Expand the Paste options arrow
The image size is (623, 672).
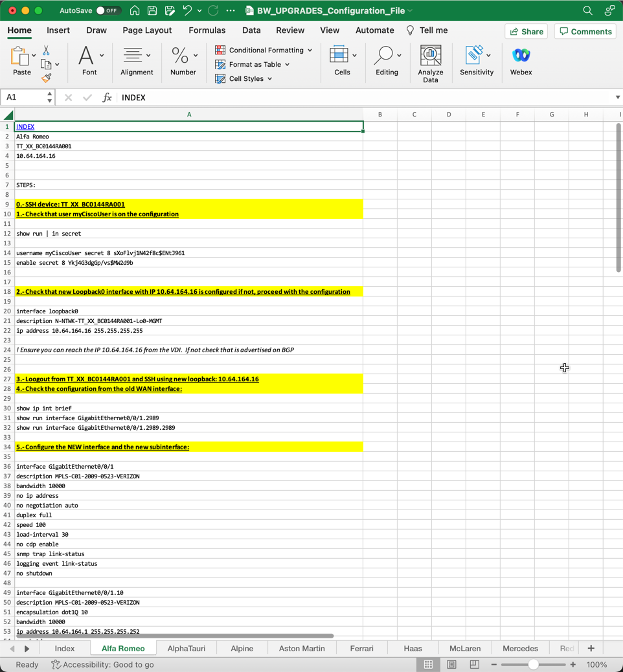34,55
